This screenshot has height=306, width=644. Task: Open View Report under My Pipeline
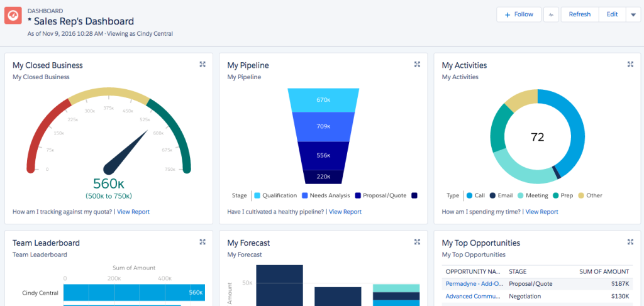click(x=345, y=212)
